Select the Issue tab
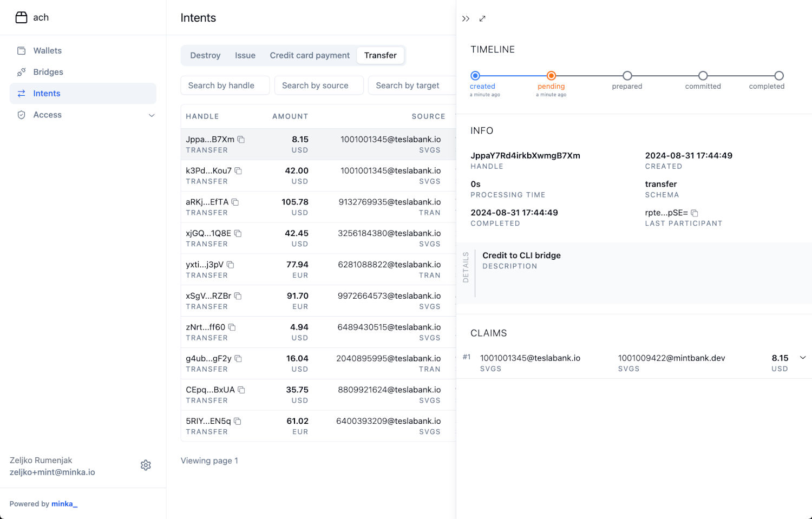This screenshot has height=519, width=812. 245,55
